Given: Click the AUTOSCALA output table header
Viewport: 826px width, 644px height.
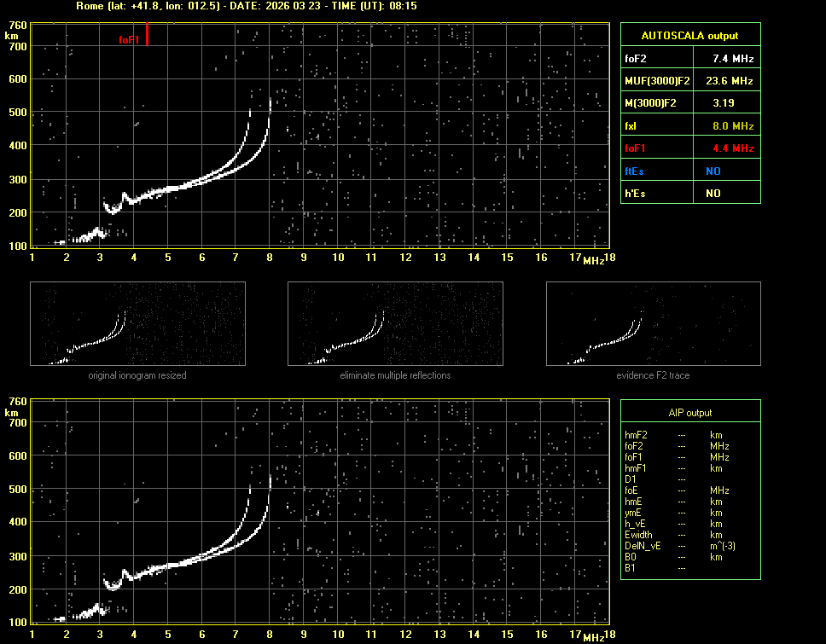Looking at the screenshot, I should coord(689,36).
